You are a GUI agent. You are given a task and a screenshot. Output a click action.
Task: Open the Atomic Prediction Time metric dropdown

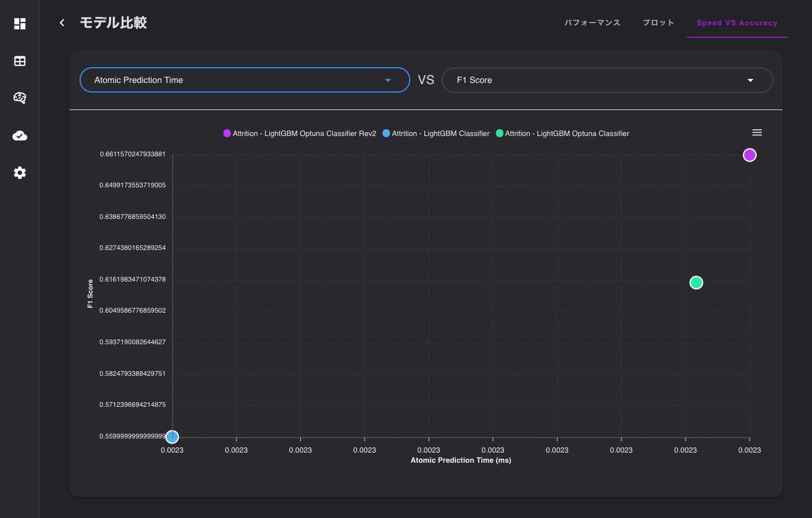tap(244, 80)
